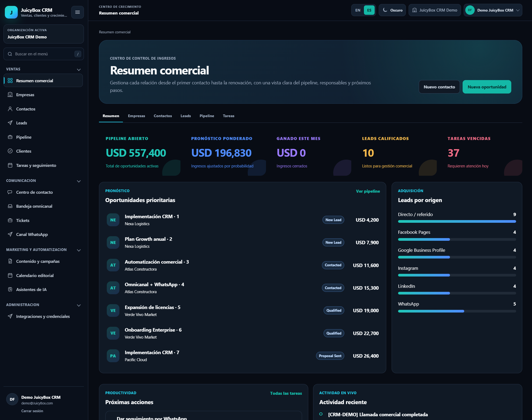Click the WhatsApp leads progress bar
This screenshot has height=420, width=532.
pos(457,311)
